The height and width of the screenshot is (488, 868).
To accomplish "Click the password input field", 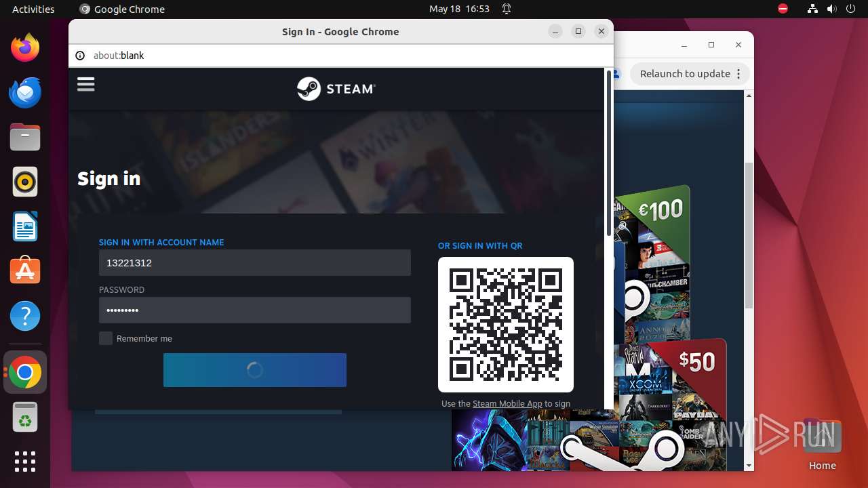I will (x=255, y=310).
